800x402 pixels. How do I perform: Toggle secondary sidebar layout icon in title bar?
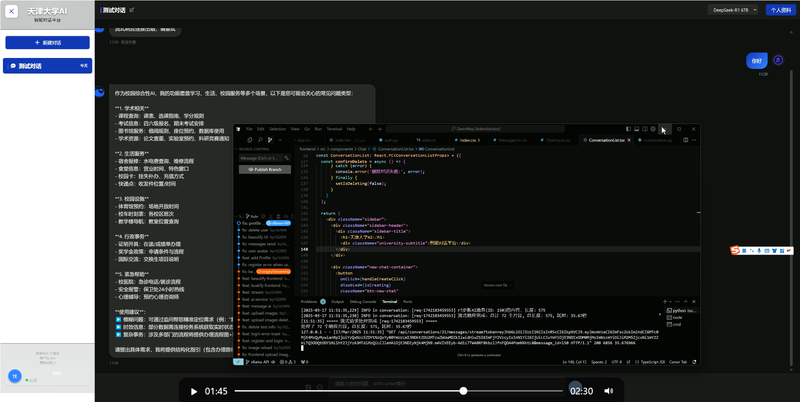[x=645, y=129]
